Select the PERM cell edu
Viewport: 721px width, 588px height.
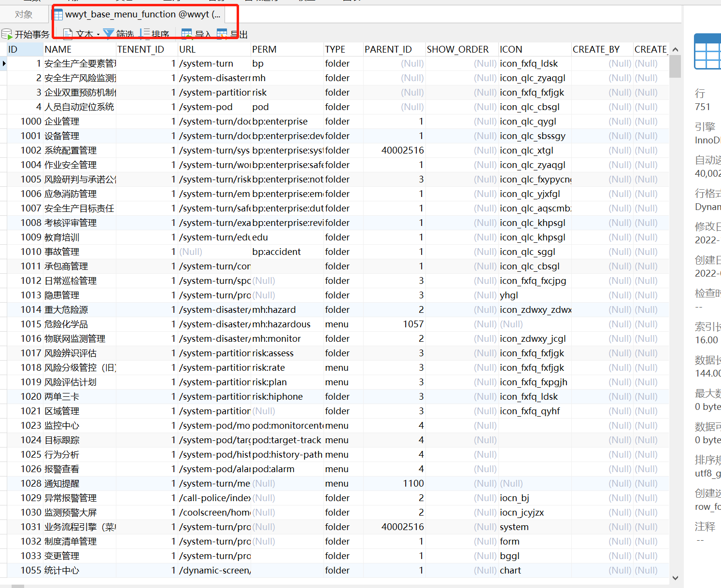coord(287,237)
